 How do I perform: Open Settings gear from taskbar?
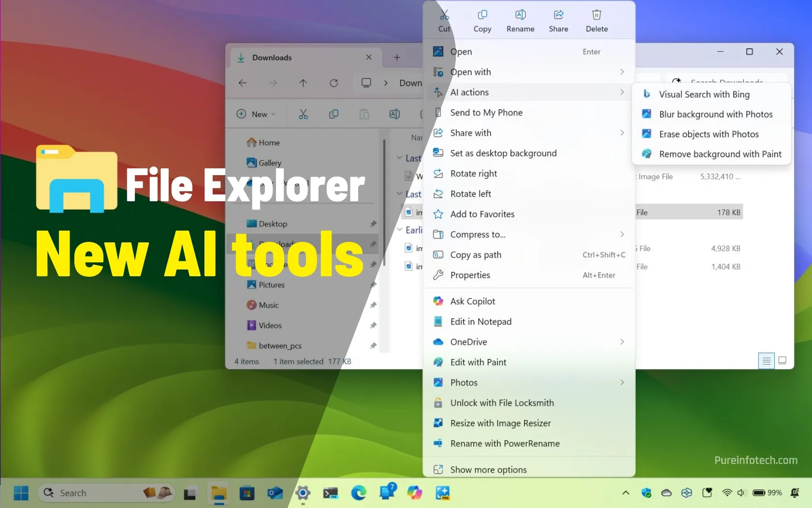pos(303,493)
